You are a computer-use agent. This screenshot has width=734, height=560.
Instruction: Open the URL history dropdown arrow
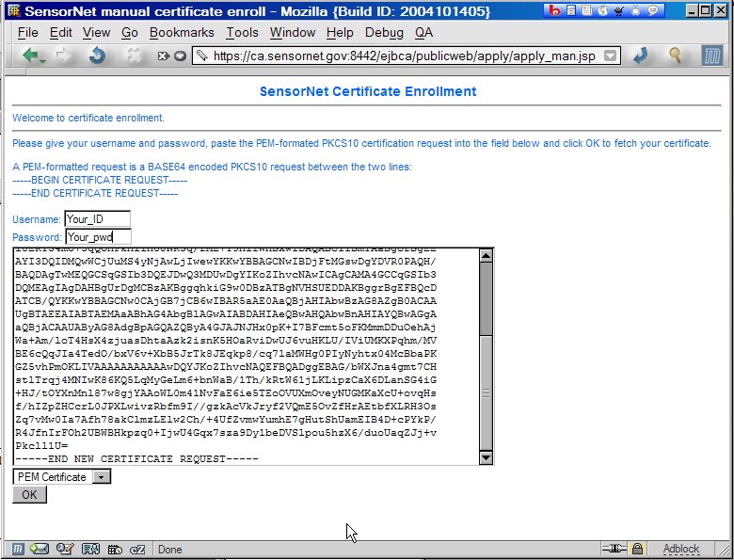pos(610,56)
